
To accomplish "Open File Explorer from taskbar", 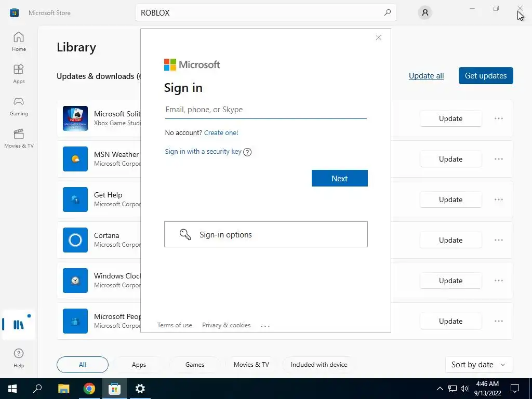I will (63, 389).
